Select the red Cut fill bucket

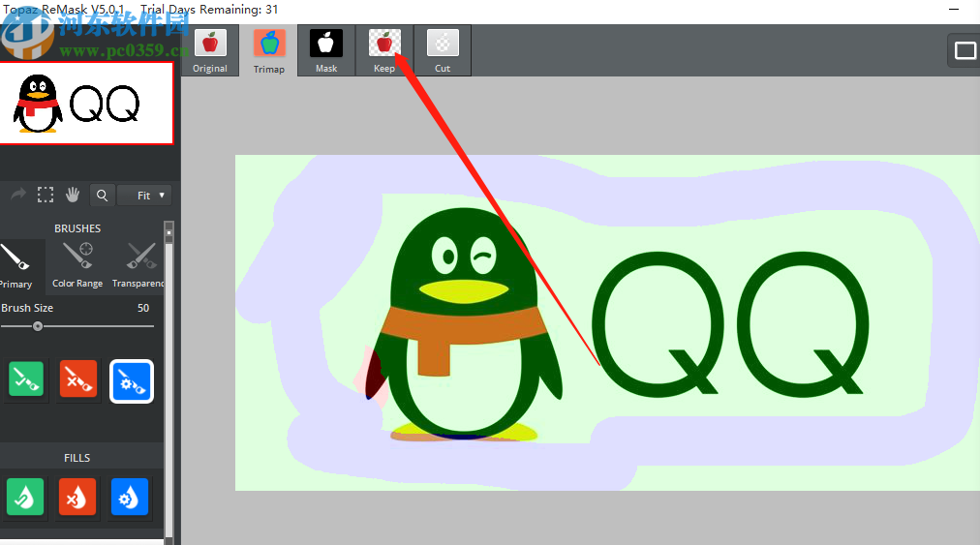(x=77, y=497)
